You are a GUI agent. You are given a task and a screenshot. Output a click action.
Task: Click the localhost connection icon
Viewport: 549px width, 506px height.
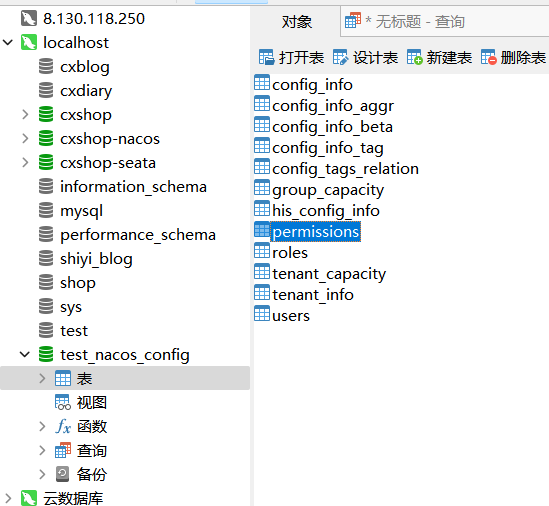(29, 42)
